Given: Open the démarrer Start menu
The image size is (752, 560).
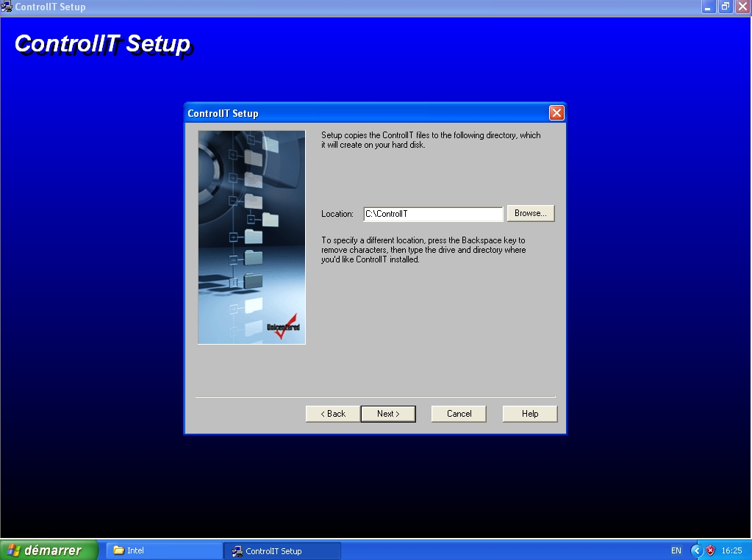Looking at the screenshot, I should pyautogui.click(x=49, y=550).
